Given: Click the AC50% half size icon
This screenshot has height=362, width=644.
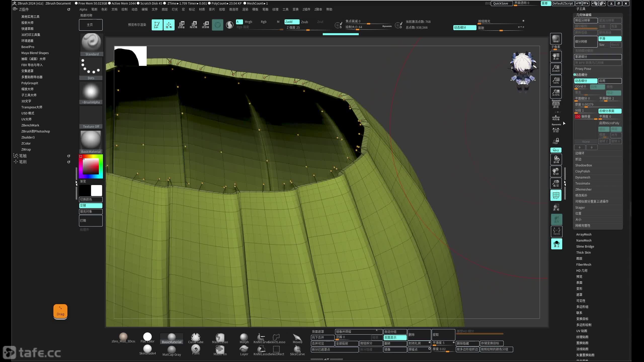Looking at the screenshot, I should click(x=556, y=93).
